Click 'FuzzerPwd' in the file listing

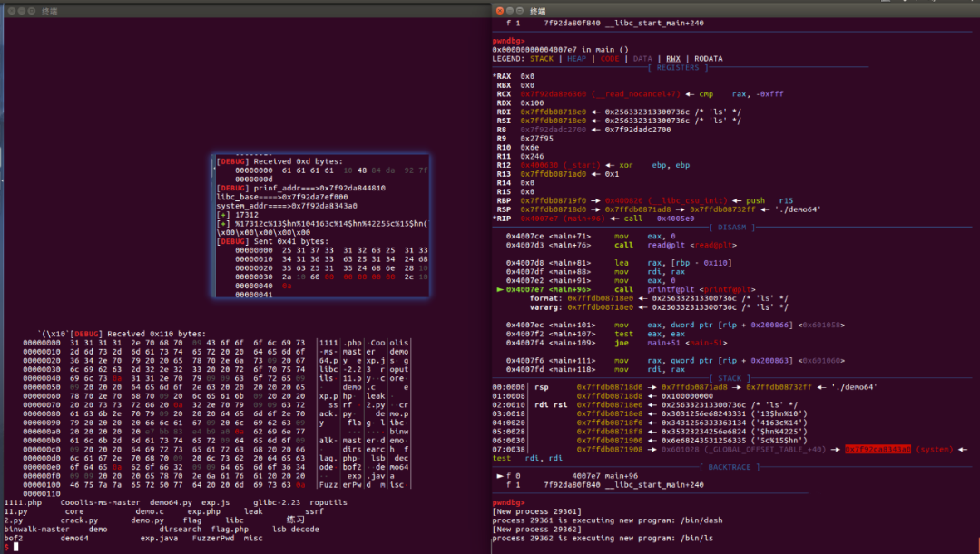point(213,538)
